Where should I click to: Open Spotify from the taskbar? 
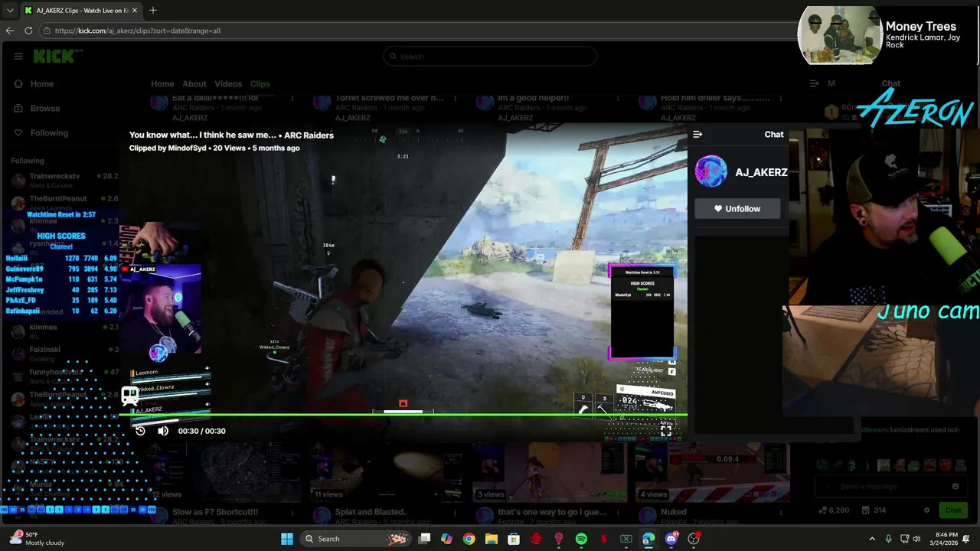581,539
